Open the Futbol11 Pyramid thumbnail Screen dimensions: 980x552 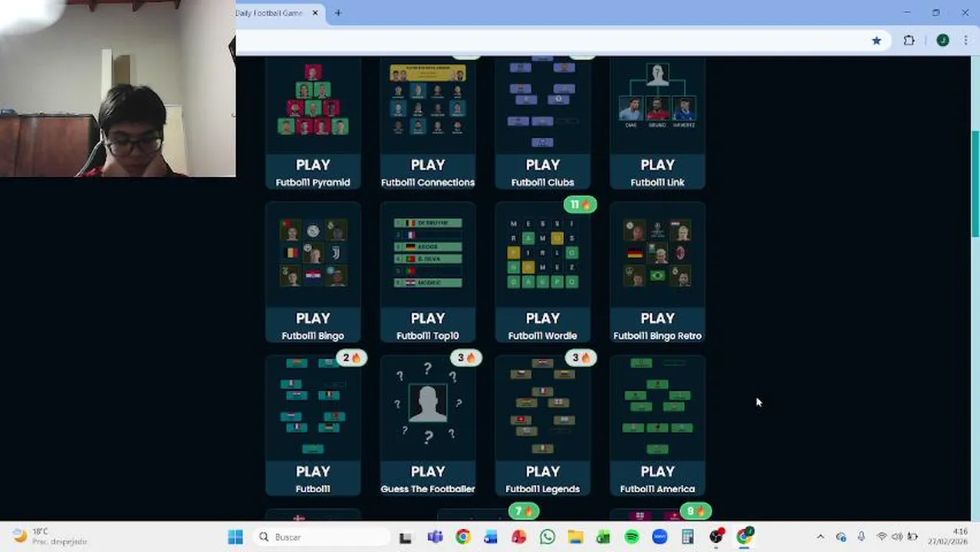[313, 100]
